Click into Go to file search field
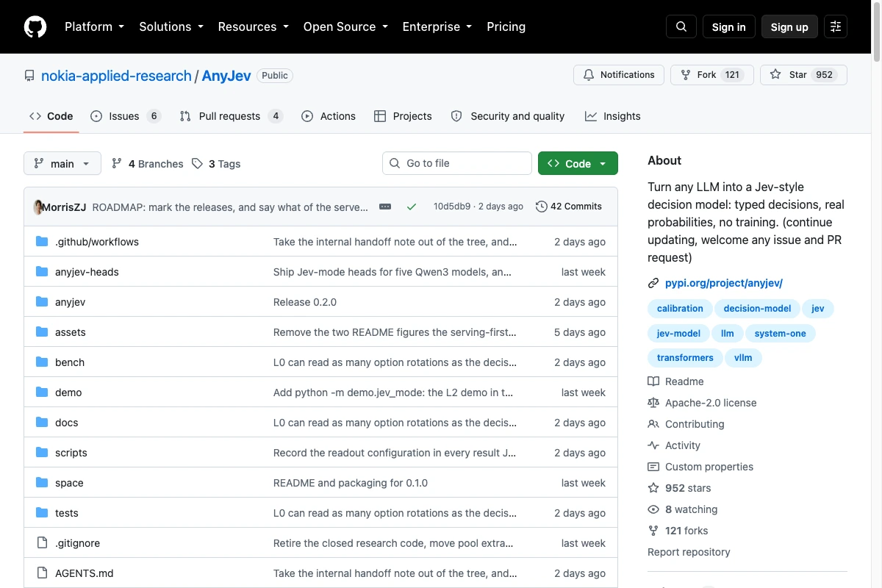This screenshot has height=588, width=882. 457,163
